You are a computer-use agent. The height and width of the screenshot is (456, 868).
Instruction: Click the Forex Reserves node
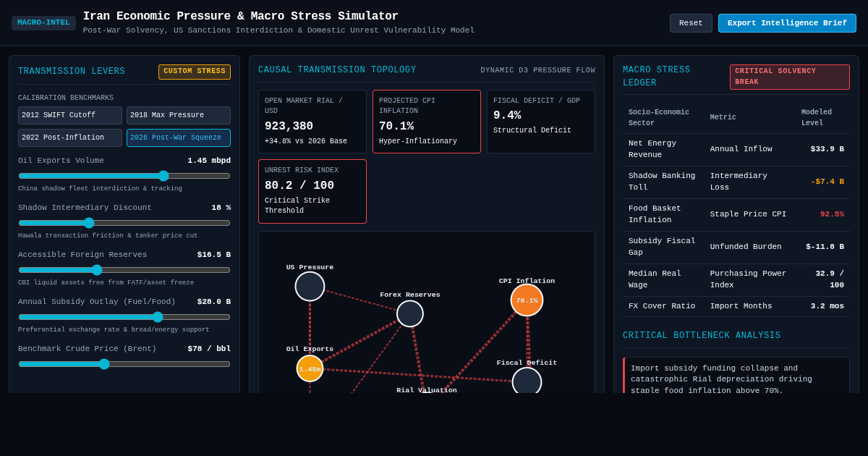coord(410,313)
